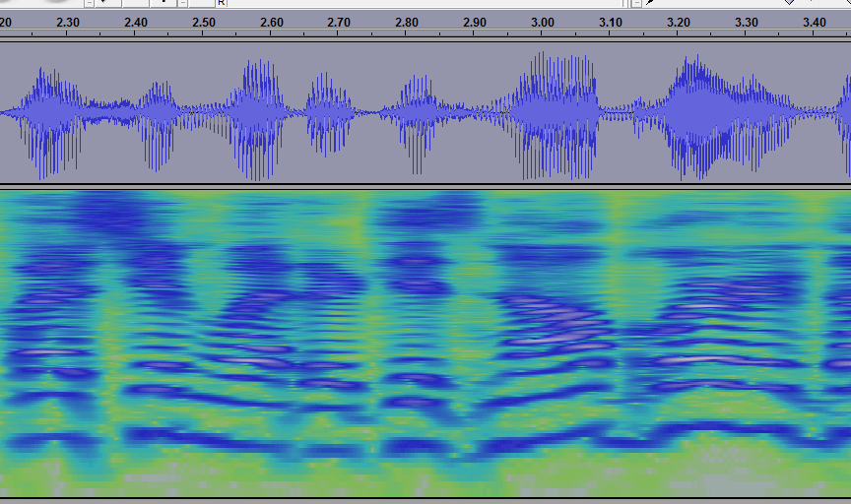Place cursor in the waveform track
Viewport: 851px width, 504px height.
pos(425,113)
